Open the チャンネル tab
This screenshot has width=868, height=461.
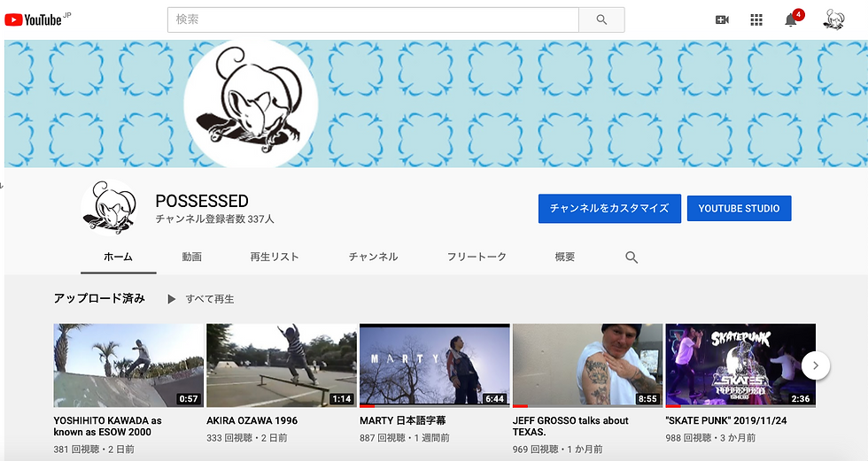point(373,257)
